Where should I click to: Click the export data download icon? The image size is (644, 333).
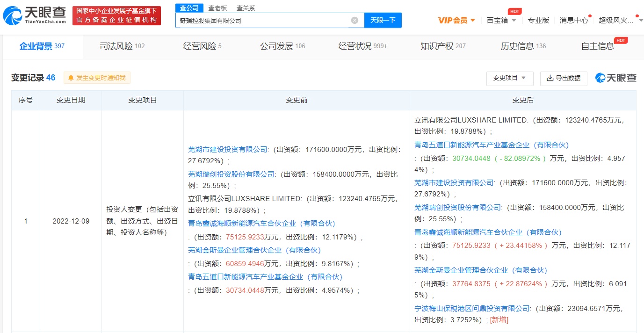[550, 78]
